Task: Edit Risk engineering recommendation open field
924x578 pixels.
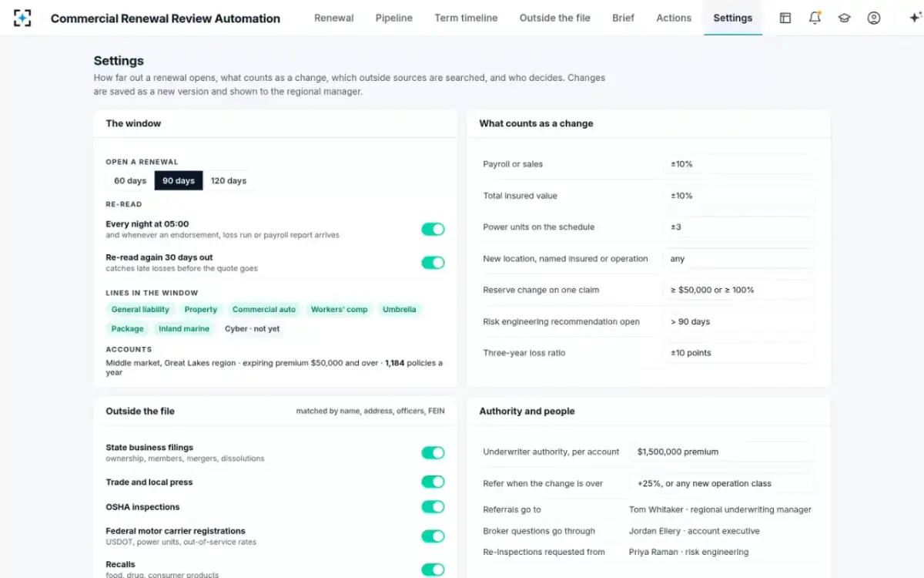Action: 739,321
